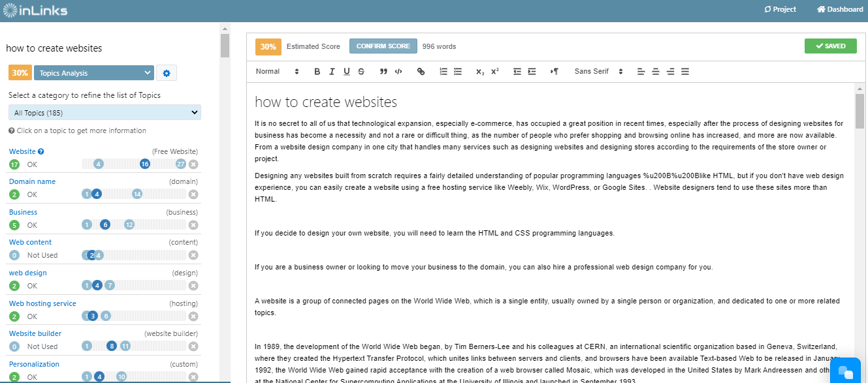
Task: Click the 'Estimated Score' label
Action: [x=313, y=46]
